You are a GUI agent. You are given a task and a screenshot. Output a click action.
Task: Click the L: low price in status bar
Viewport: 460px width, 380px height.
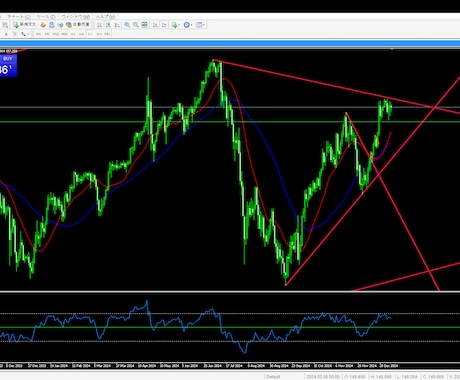pos(407,377)
